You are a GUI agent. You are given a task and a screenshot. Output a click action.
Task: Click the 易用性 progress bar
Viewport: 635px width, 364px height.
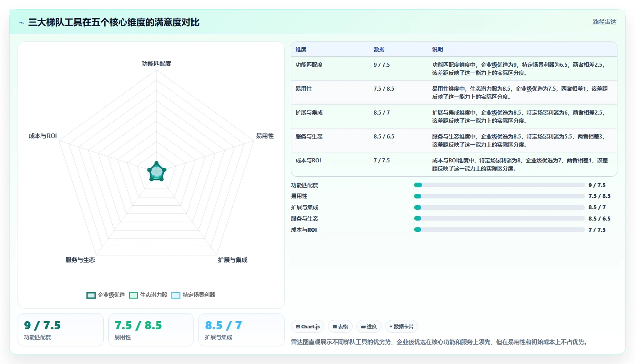[499, 196]
